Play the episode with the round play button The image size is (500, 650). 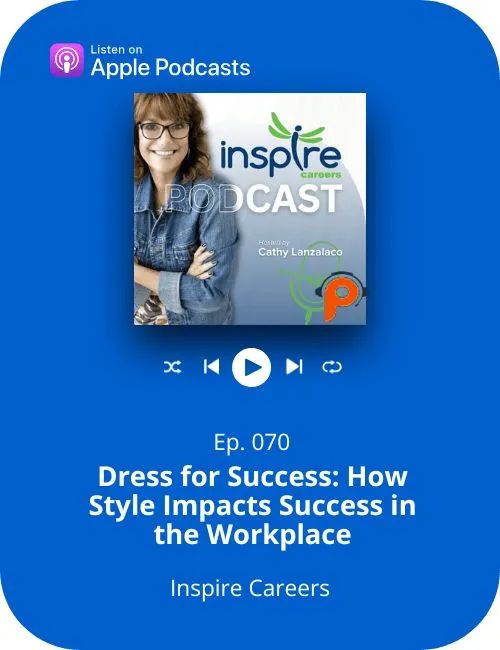point(251,367)
